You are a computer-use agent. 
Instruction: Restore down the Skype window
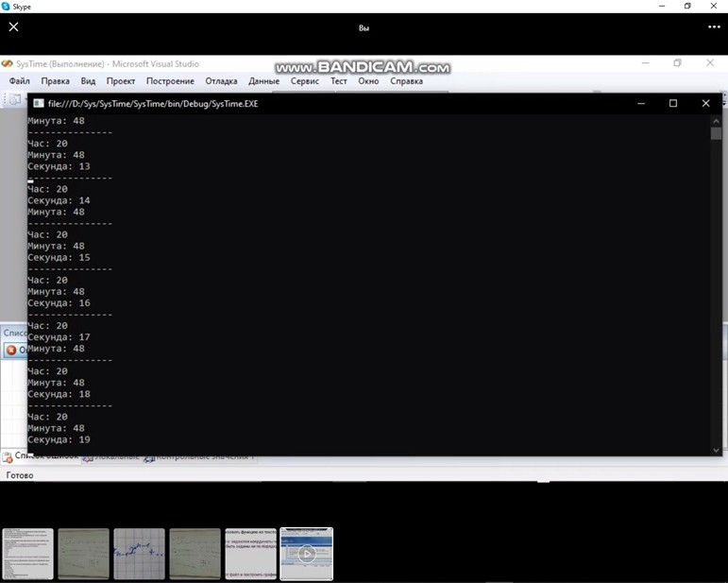click(687, 6)
